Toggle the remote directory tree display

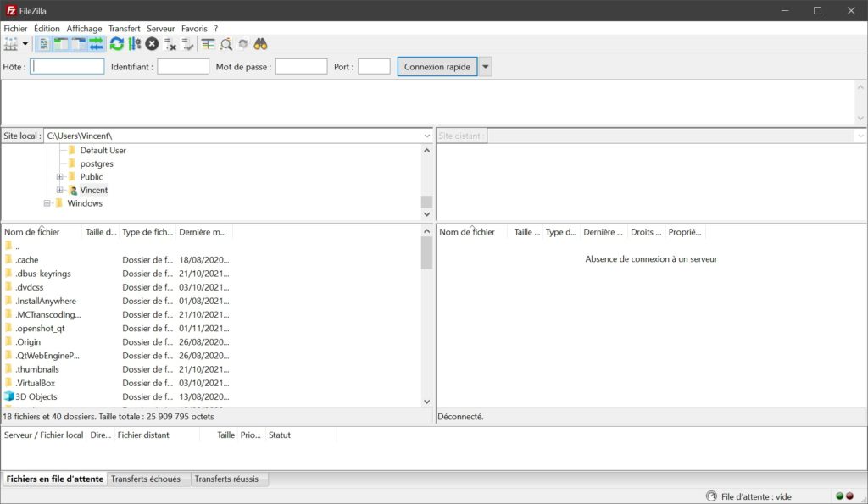coord(79,44)
